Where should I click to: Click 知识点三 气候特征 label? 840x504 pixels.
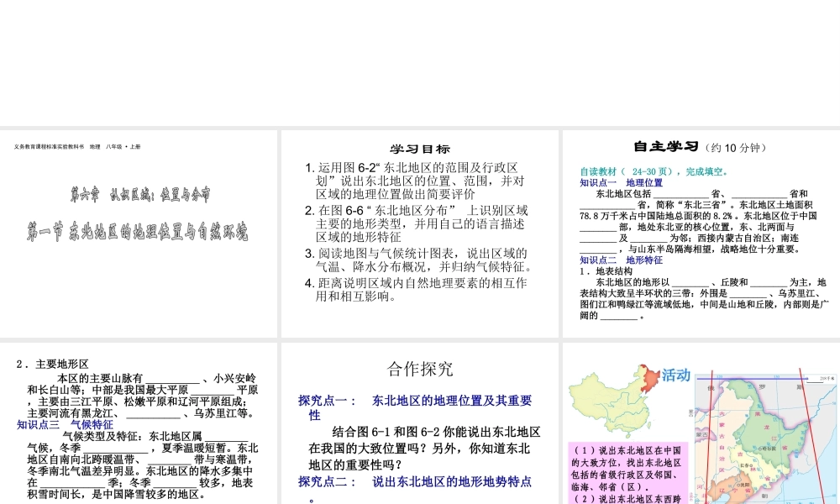pyautogui.click(x=65, y=425)
